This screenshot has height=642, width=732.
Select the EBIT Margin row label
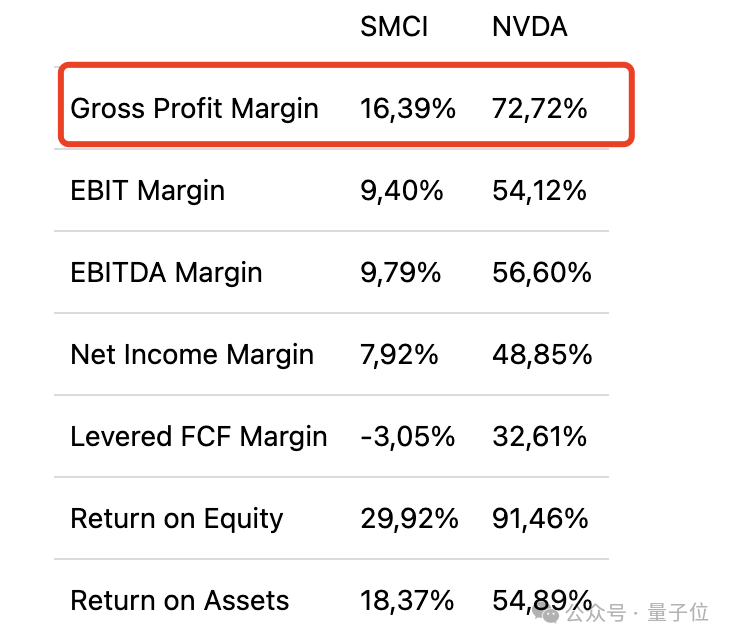[148, 191]
